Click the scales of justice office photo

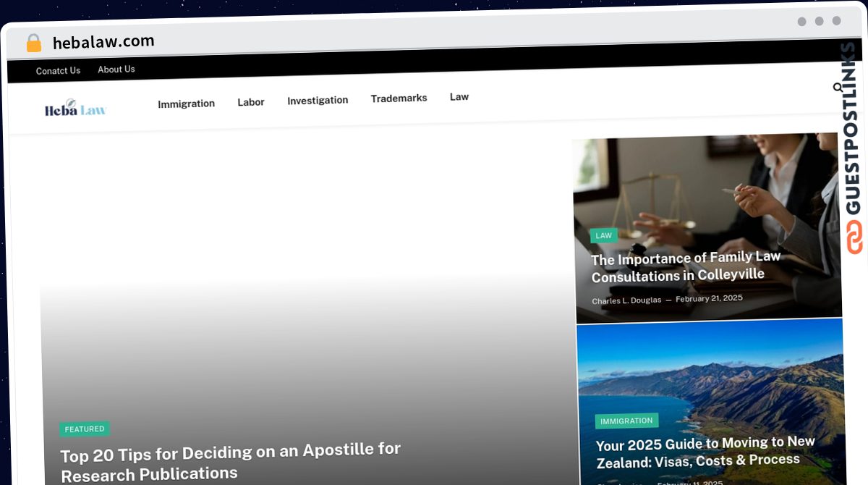[x=707, y=227]
